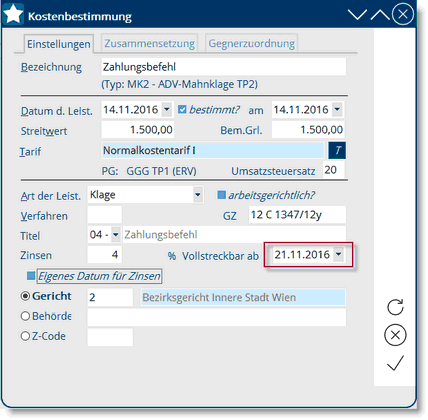Toggle the bestimmt? checkbox
The image size is (428, 420).
[182, 109]
